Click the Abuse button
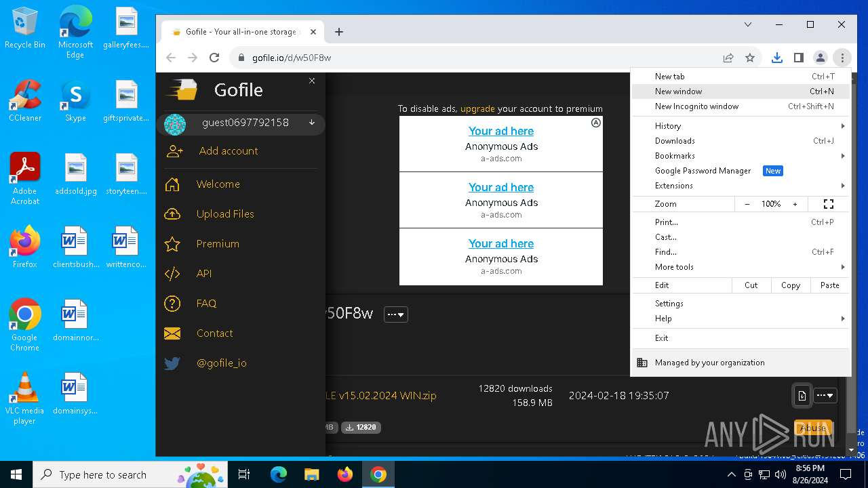 (x=813, y=428)
